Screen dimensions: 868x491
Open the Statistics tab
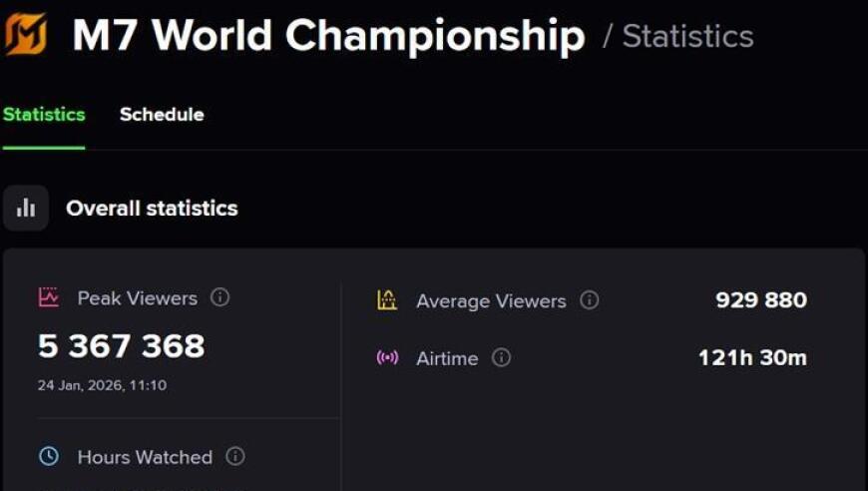[x=44, y=115]
